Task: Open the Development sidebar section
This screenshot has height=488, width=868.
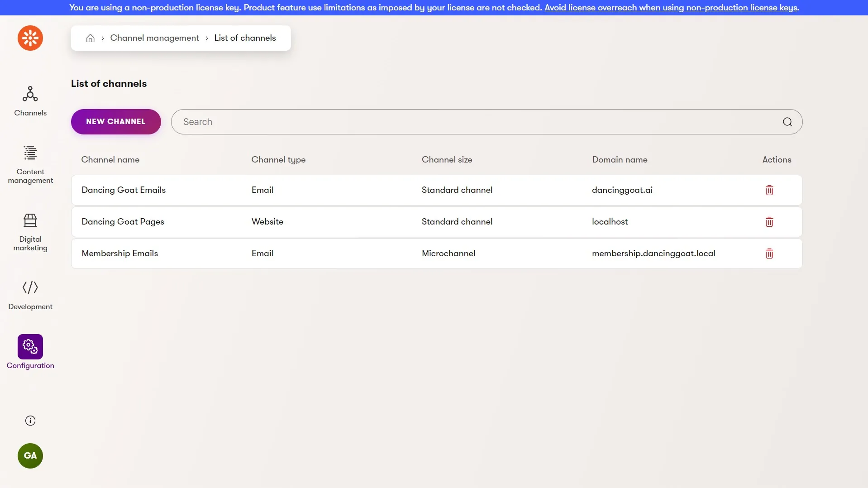Action: tap(30, 296)
